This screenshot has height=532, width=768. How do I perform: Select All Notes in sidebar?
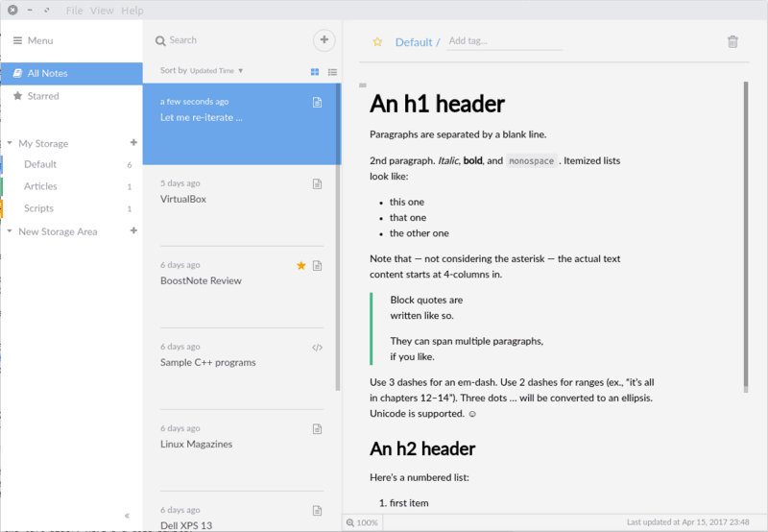click(71, 74)
